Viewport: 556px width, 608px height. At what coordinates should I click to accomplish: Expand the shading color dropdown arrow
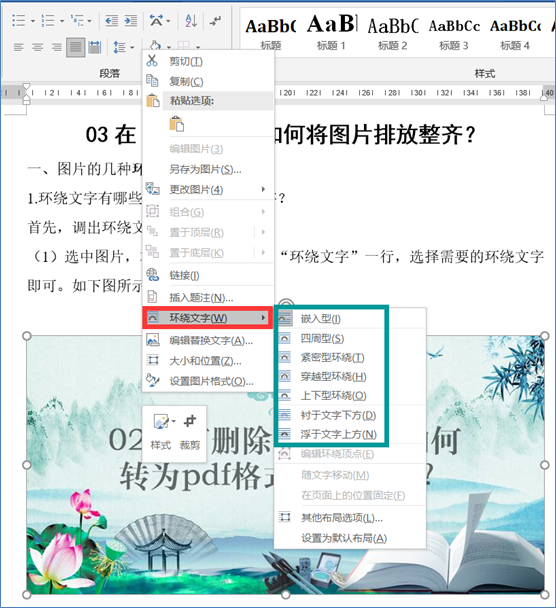click(169, 47)
